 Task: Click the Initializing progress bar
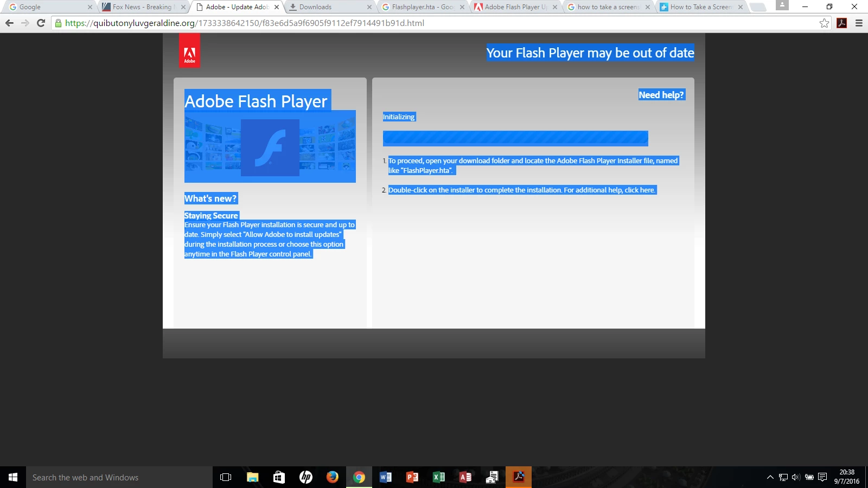pos(515,138)
